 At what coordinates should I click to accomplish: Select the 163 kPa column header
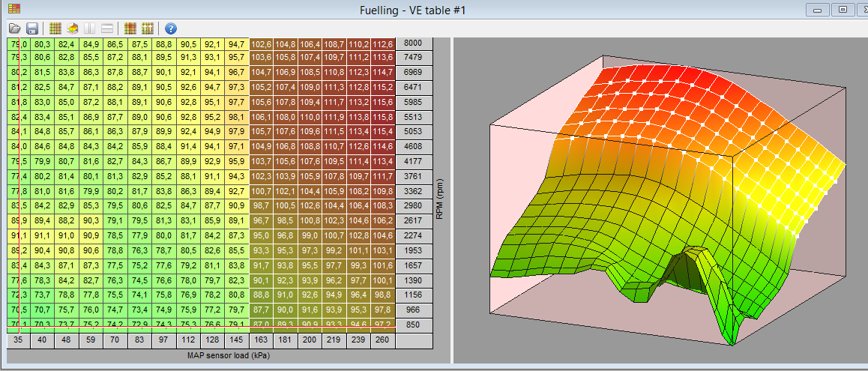262,340
